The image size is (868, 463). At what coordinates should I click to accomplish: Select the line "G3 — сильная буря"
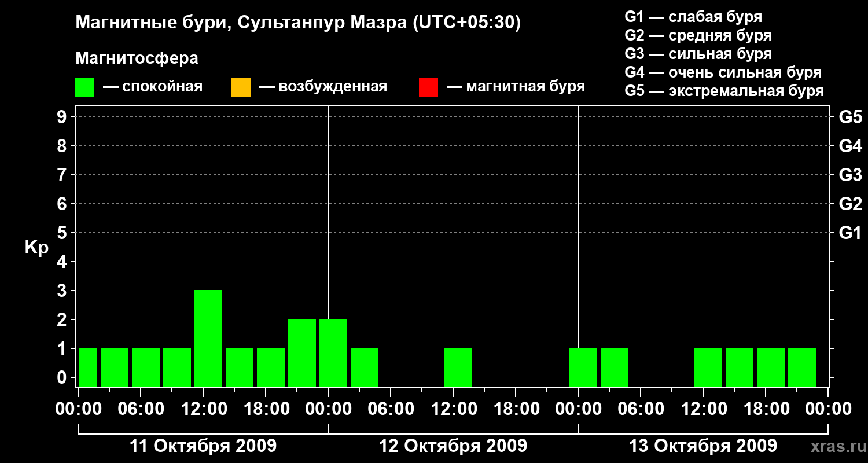click(x=698, y=54)
